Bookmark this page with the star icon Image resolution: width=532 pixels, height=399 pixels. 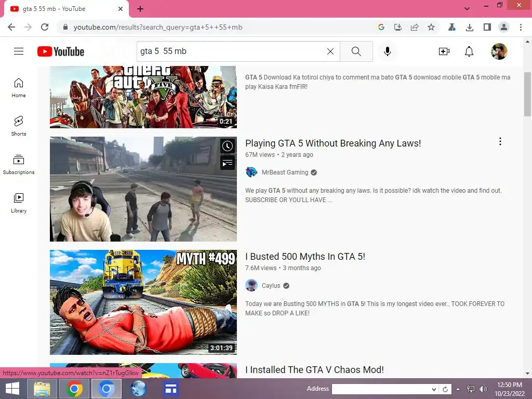click(431, 27)
